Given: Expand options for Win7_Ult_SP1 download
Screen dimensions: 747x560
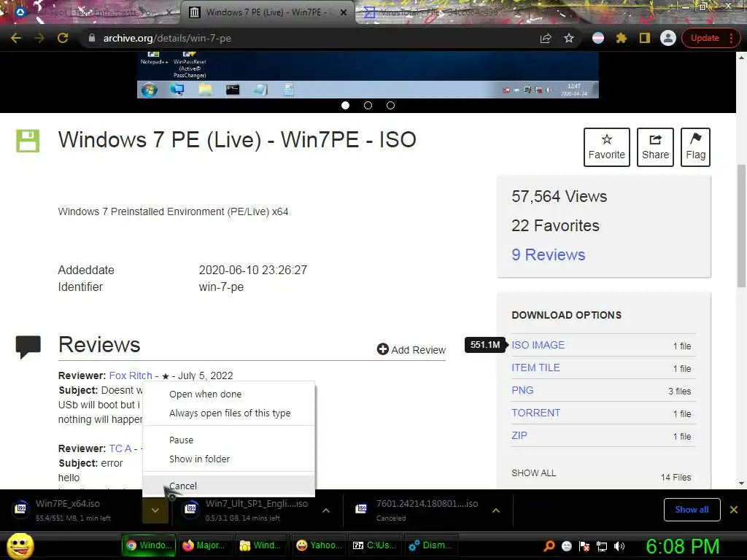Looking at the screenshot, I should (x=326, y=510).
